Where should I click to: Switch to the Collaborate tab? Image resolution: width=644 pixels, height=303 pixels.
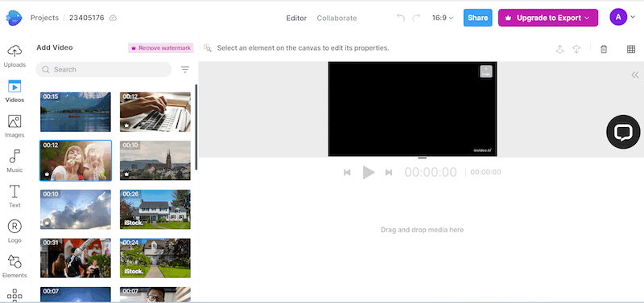[336, 18]
